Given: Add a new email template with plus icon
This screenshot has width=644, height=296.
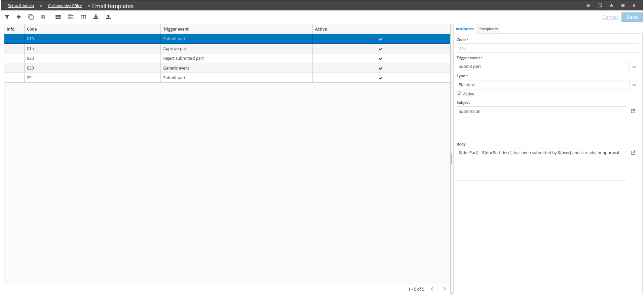Looking at the screenshot, I should tap(19, 17).
